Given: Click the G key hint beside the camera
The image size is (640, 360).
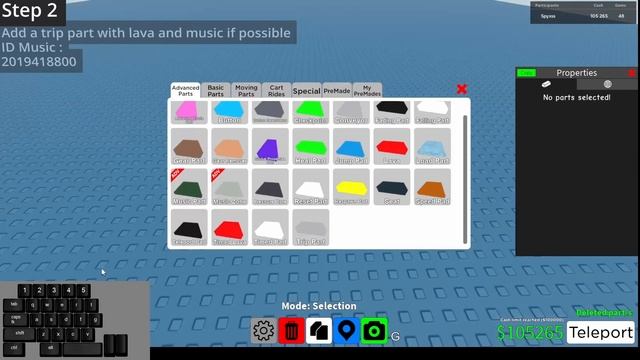Looking at the screenshot, I should (395, 337).
